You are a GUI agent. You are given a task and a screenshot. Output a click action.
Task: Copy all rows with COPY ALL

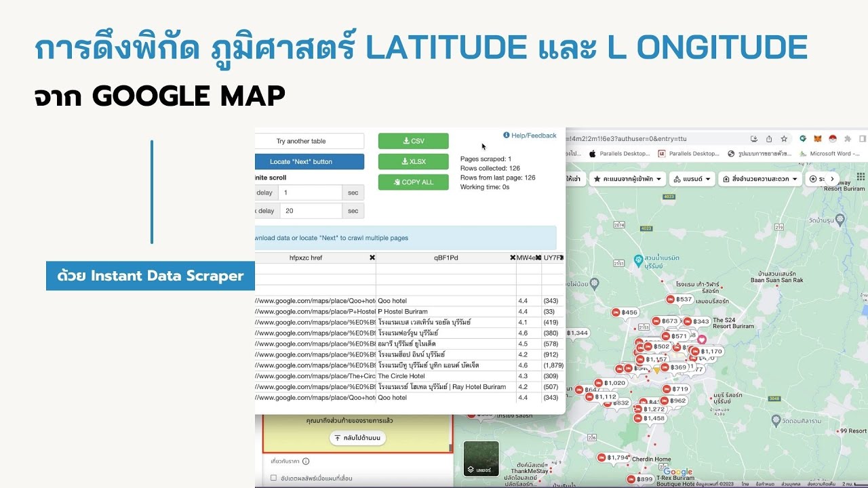[413, 182]
